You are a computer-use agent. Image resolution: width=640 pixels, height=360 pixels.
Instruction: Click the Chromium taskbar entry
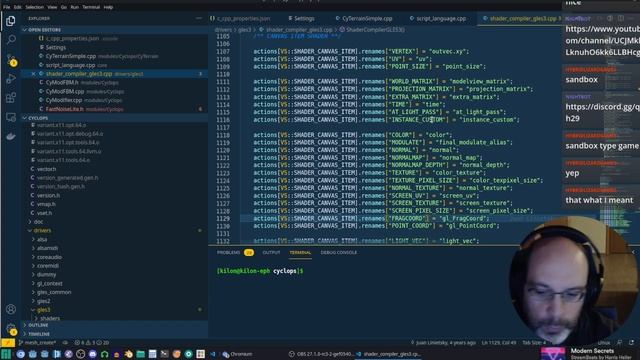pos(237,354)
